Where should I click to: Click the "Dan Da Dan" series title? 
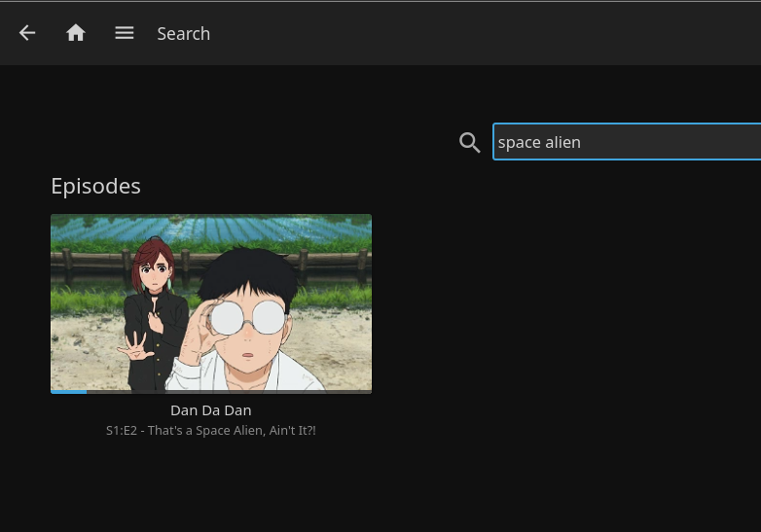pos(211,410)
